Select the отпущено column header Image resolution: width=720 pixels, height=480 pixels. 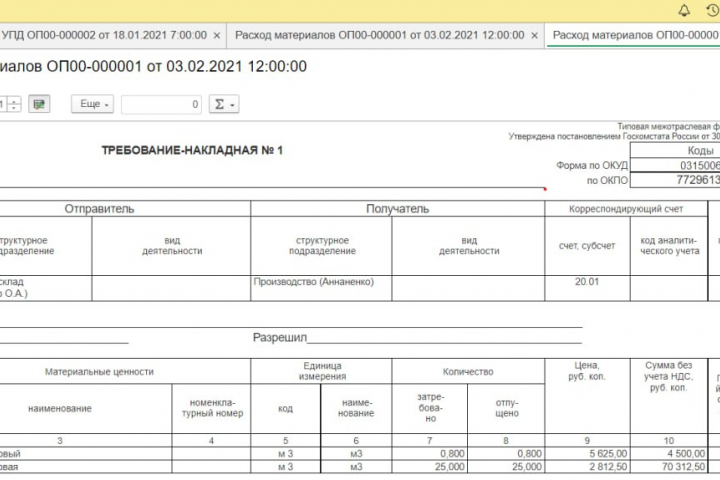[x=507, y=408]
